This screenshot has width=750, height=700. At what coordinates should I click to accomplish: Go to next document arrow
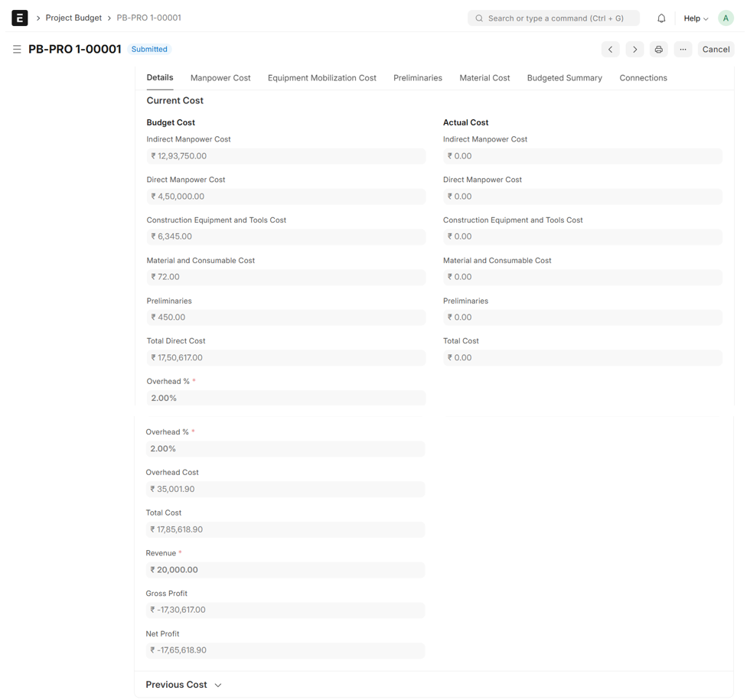pos(634,49)
